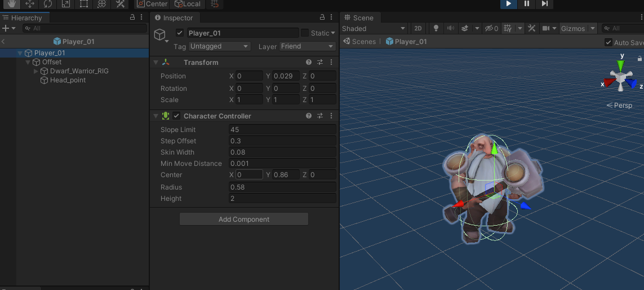644x290 pixels.
Task: Edit the Player_01 name field
Action: (x=243, y=33)
